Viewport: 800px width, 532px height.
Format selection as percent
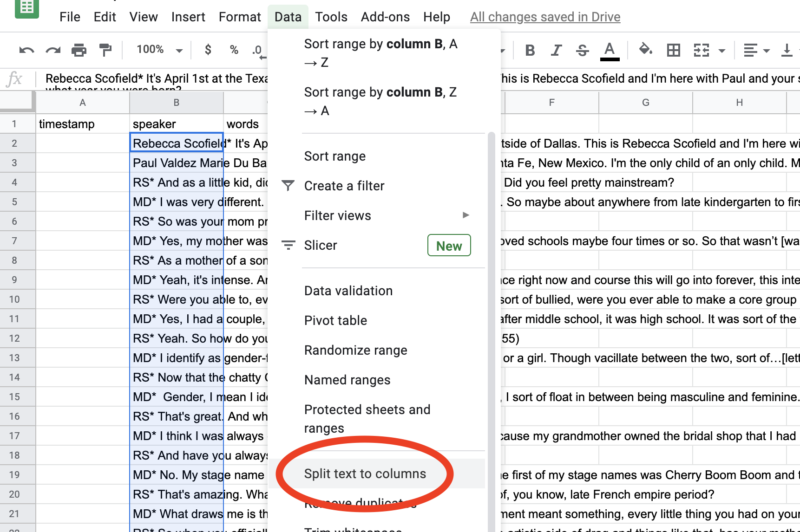click(x=234, y=50)
